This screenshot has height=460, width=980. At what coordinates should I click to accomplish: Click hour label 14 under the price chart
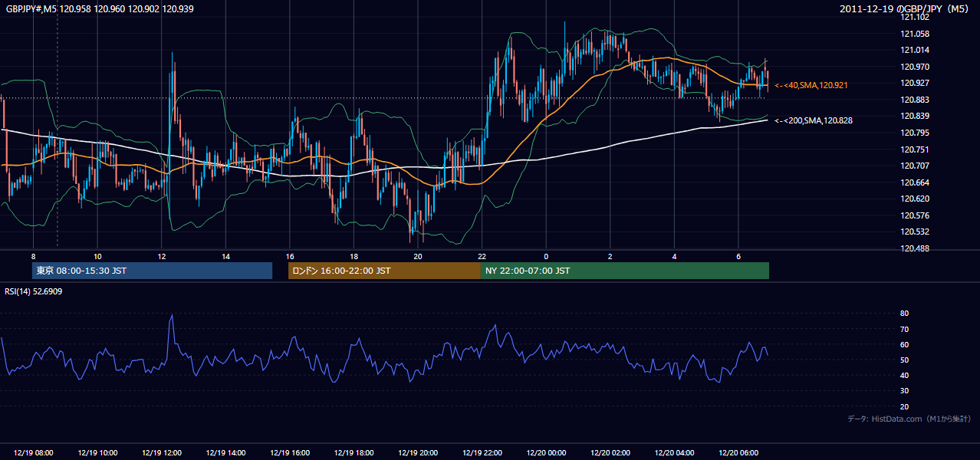[225, 256]
